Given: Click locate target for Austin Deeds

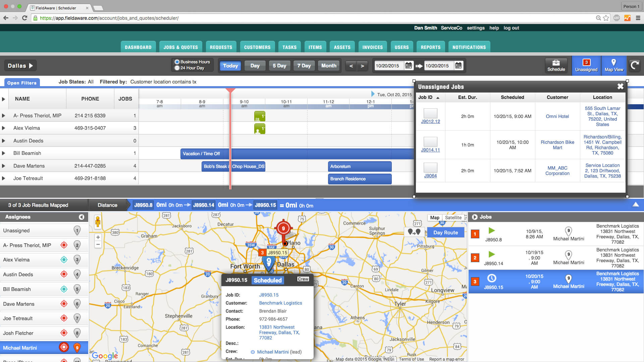Looking at the screenshot, I should [64, 274].
